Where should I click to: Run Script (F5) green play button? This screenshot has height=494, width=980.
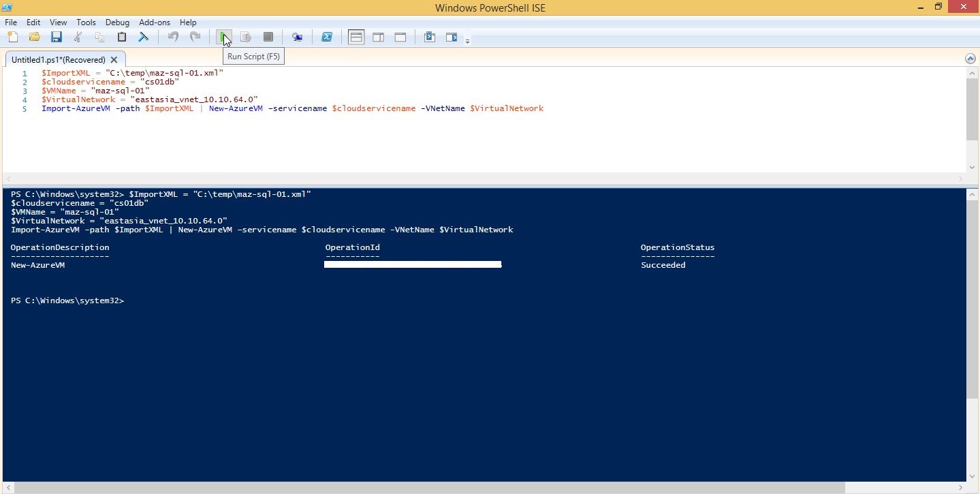tap(224, 37)
